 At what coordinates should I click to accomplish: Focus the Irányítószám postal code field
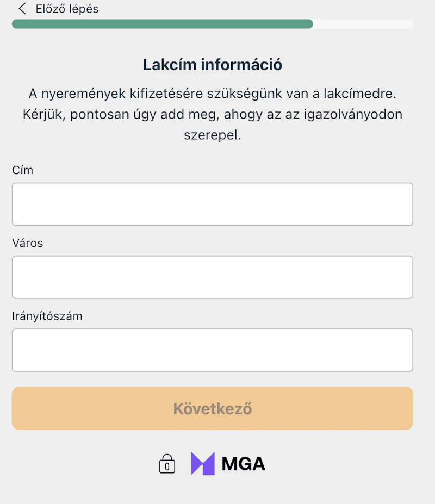(x=213, y=350)
